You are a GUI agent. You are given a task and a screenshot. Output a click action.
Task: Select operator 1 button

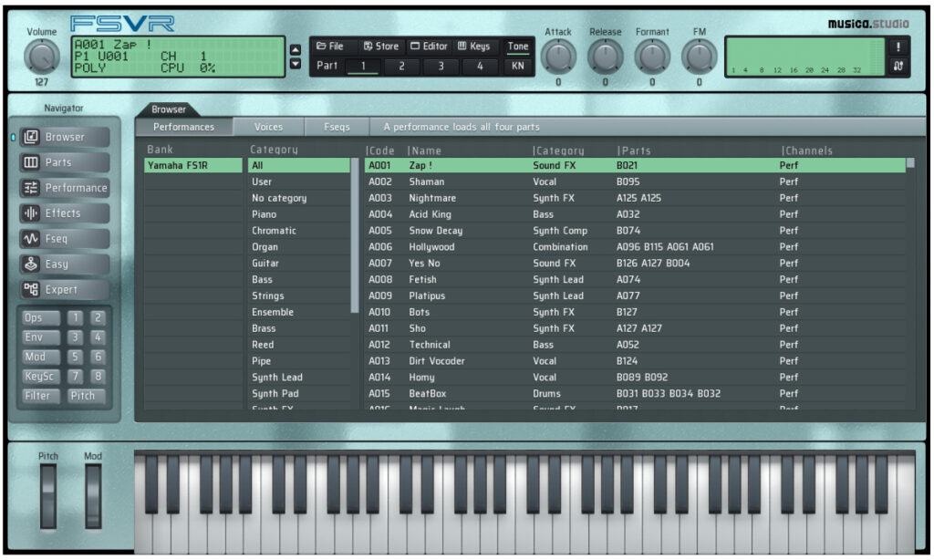(75, 318)
